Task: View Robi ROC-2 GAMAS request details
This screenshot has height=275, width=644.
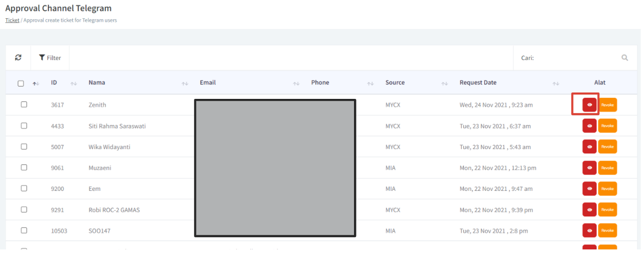Action: point(589,210)
